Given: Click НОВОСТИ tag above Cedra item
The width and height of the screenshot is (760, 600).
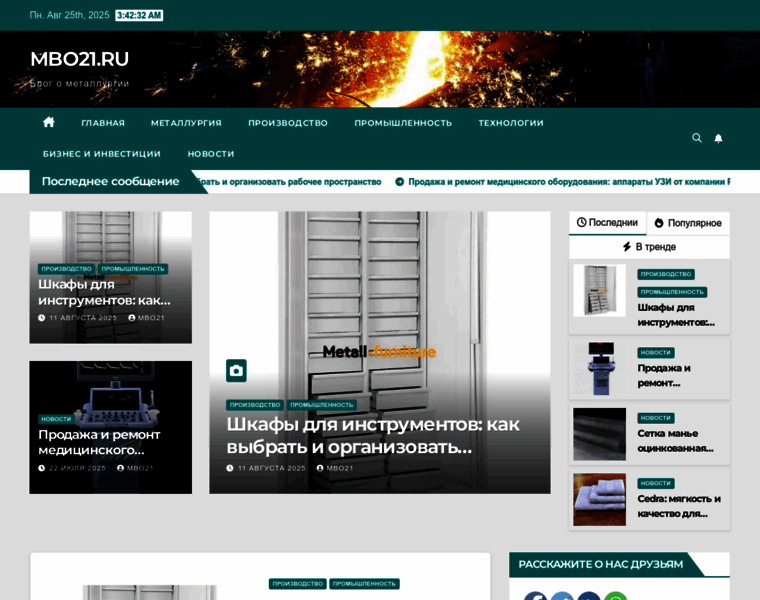Looking at the screenshot, I should click(656, 483).
